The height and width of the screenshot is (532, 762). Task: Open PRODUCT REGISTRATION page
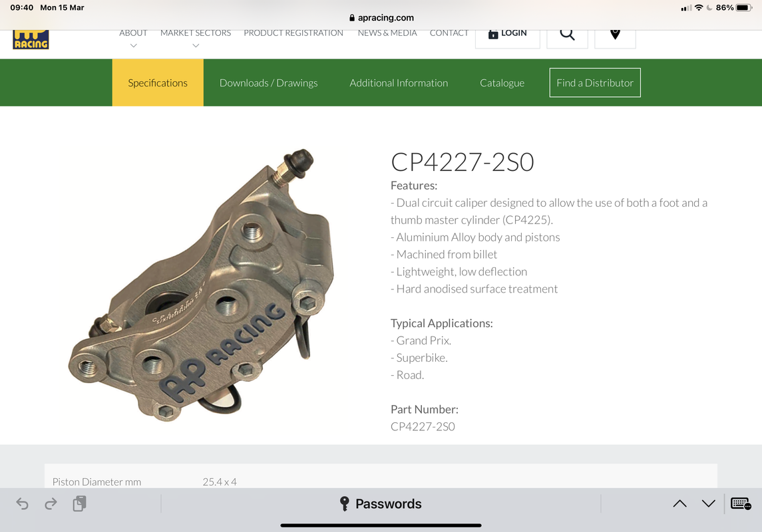pyautogui.click(x=293, y=33)
